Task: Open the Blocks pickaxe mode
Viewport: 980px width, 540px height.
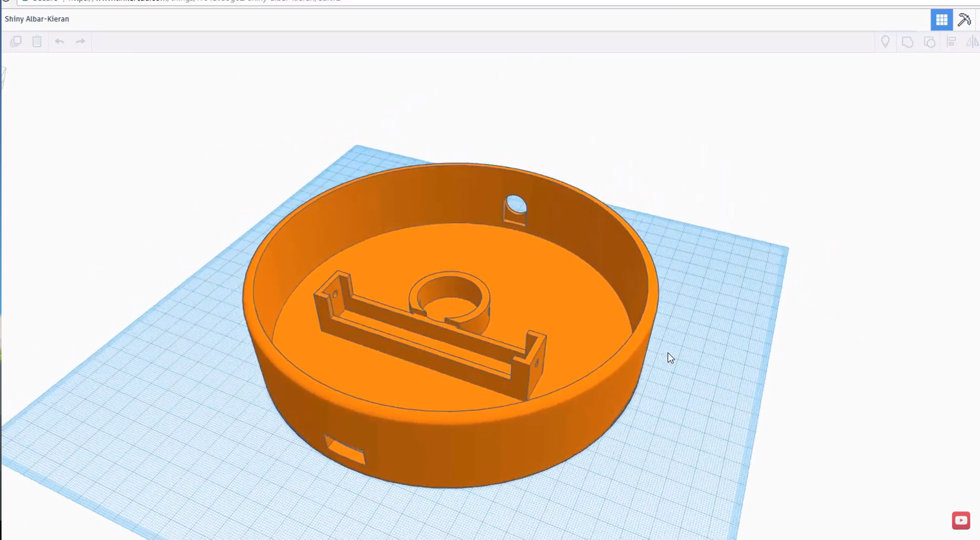Action: coord(964,20)
